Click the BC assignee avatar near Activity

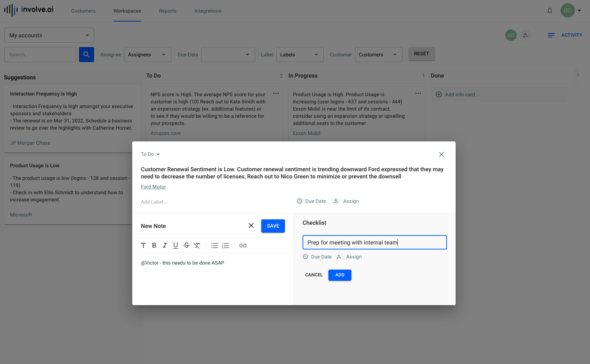[x=511, y=35]
